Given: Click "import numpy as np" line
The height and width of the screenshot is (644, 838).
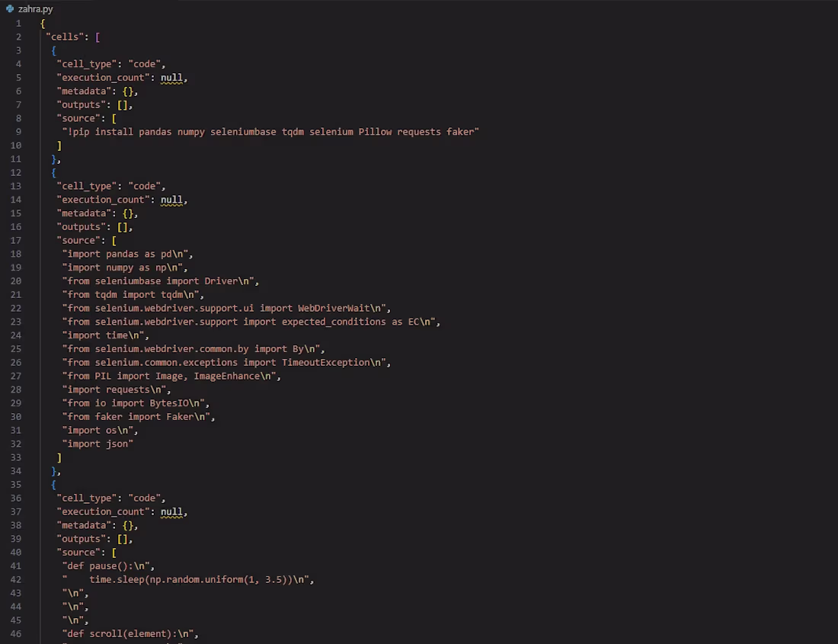Looking at the screenshot, I should tap(124, 268).
